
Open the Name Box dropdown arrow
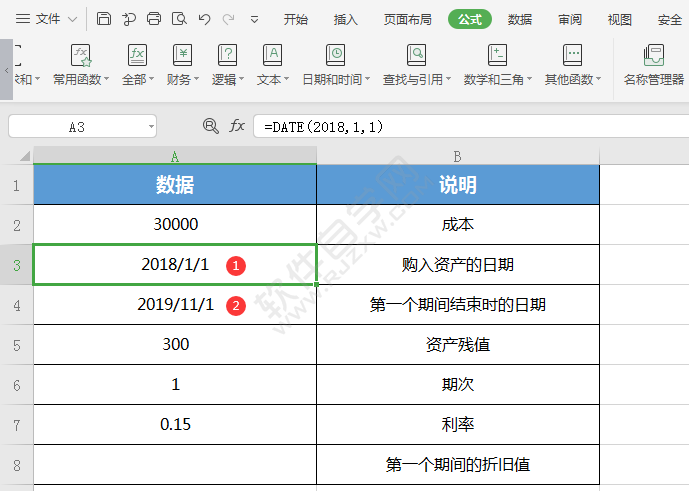pos(151,127)
